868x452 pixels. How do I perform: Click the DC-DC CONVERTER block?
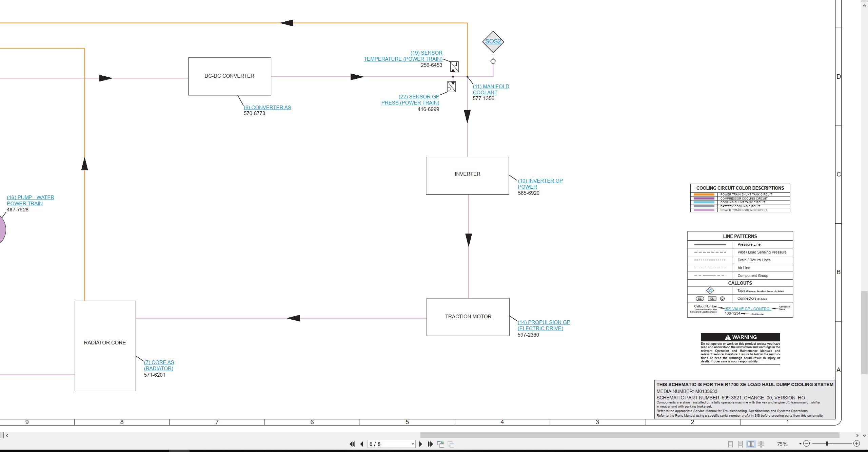tap(230, 76)
